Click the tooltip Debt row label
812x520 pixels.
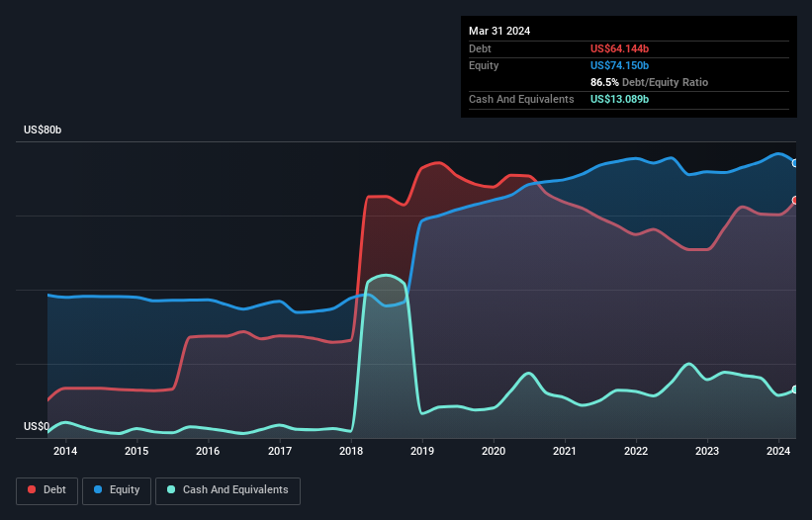tap(480, 48)
